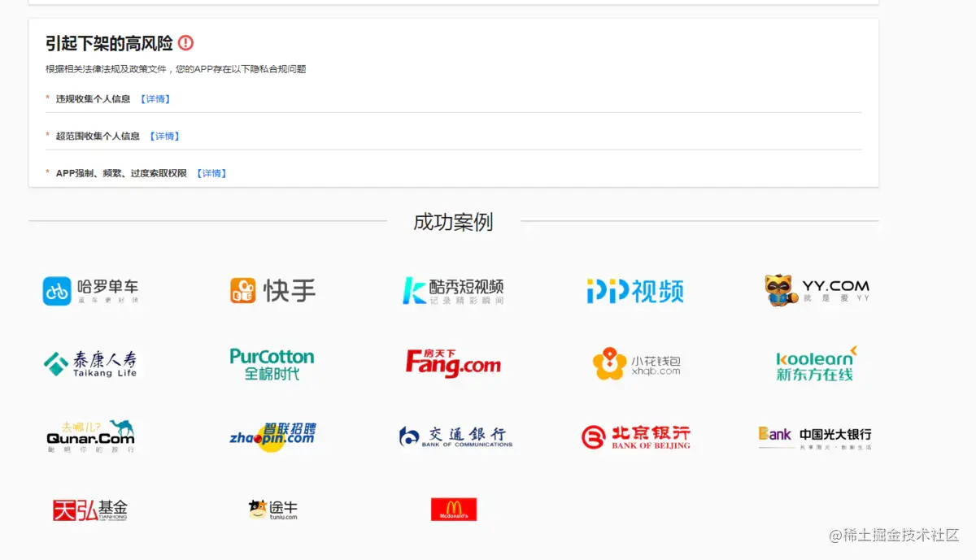Click the 中国光大银行 logo
Image resolution: width=976 pixels, height=560 pixels.
click(815, 437)
